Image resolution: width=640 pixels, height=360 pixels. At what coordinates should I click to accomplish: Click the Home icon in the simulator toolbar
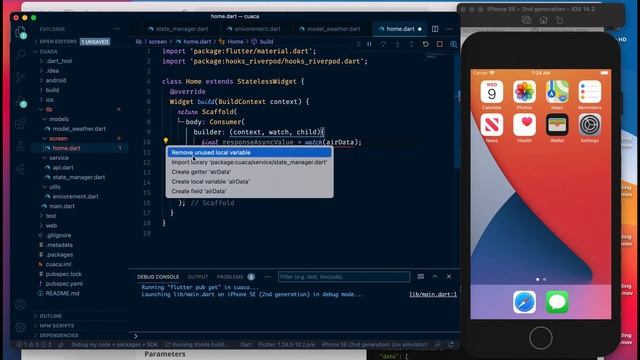543,20
